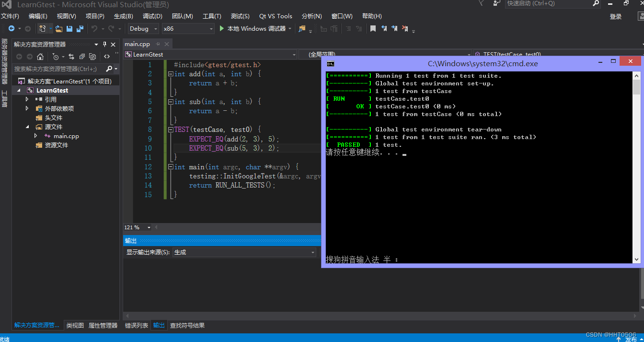Click the save all icon
The width and height of the screenshot is (644, 342).
(80, 29)
